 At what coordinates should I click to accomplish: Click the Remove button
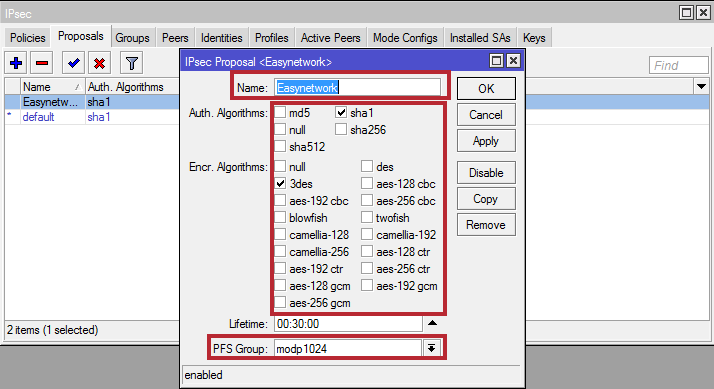pyautogui.click(x=486, y=225)
